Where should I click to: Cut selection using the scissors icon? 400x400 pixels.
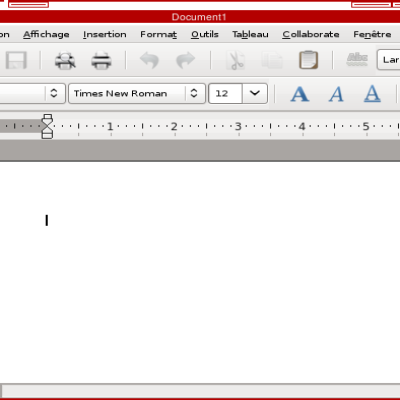tap(236, 60)
